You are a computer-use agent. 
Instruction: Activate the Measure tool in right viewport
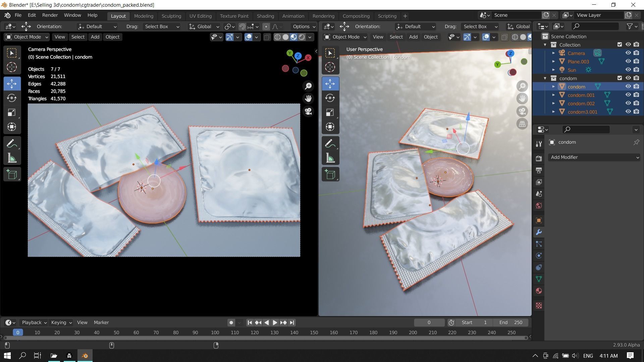coord(330,158)
